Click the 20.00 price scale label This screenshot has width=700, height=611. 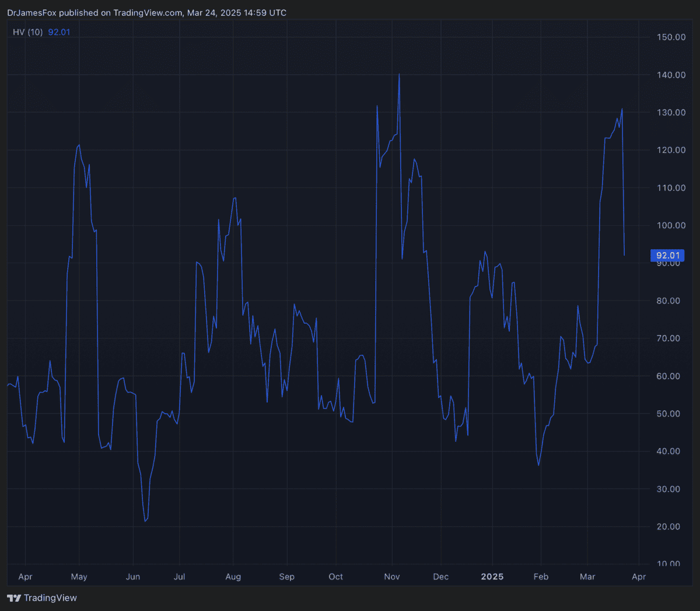[x=671, y=526]
